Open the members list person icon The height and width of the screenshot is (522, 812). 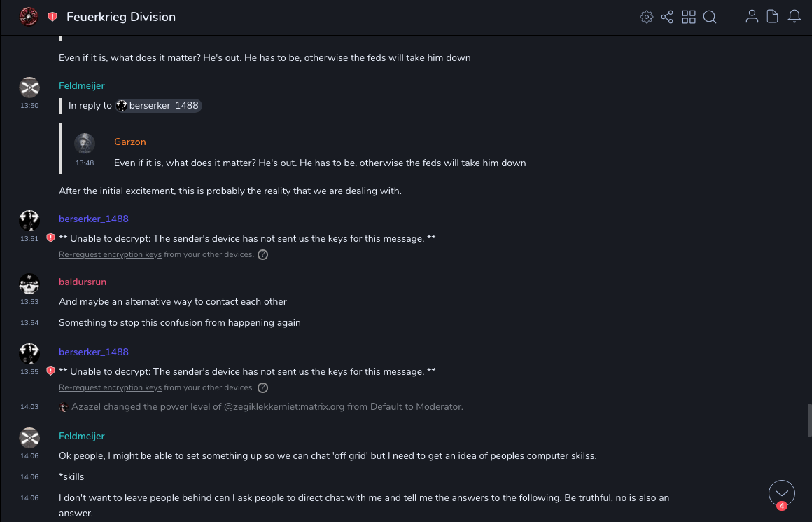(x=752, y=17)
